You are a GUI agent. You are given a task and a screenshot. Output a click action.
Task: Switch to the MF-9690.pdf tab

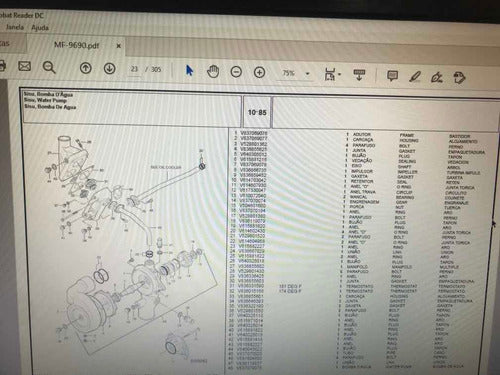coord(76,45)
